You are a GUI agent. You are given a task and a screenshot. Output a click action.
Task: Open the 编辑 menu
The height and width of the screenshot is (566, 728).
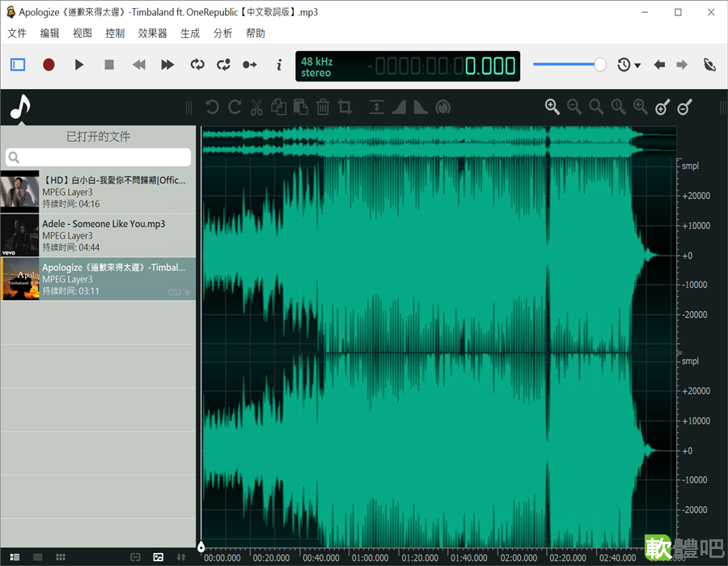49,33
